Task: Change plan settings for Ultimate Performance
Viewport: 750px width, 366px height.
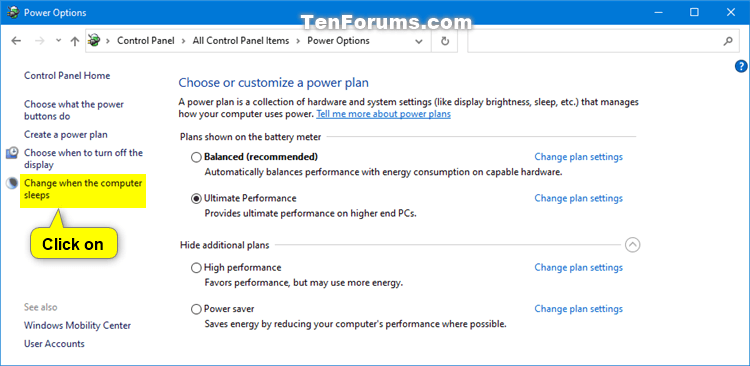Action: tap(579, 198)
